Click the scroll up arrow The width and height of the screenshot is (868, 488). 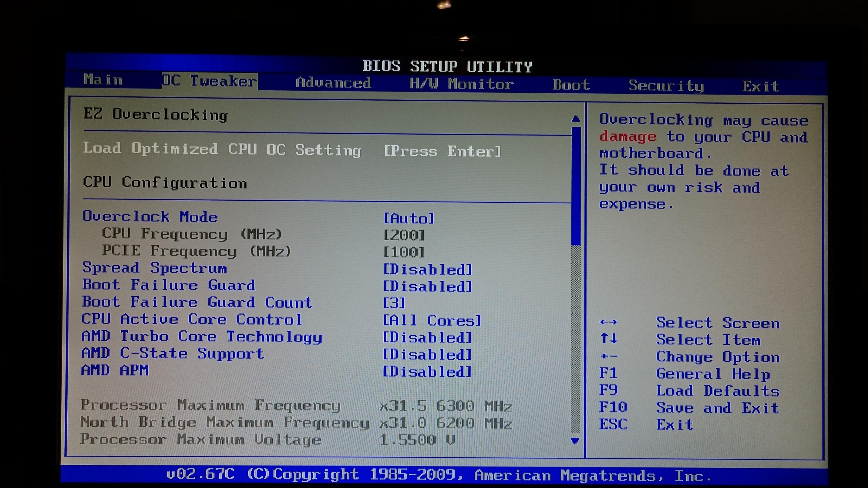click(x=576, y=119)
